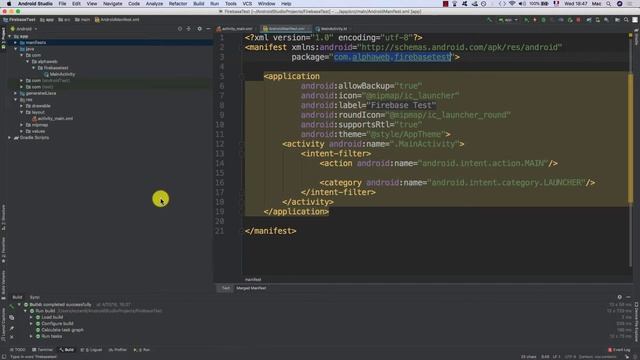Viewport: 640px width, 360px height.
Task: Click the hammer icon in Build panel sidebar
Action: coord(11,305)
